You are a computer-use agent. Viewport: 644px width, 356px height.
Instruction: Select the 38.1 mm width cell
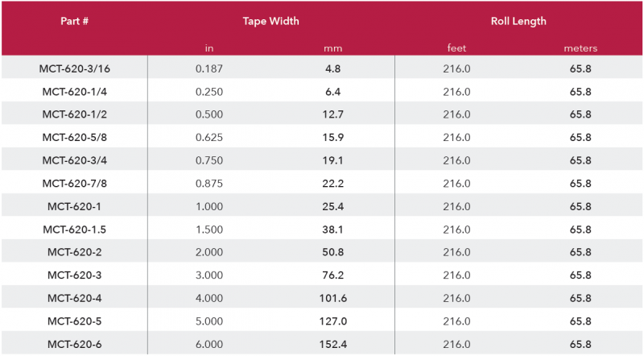333,230
